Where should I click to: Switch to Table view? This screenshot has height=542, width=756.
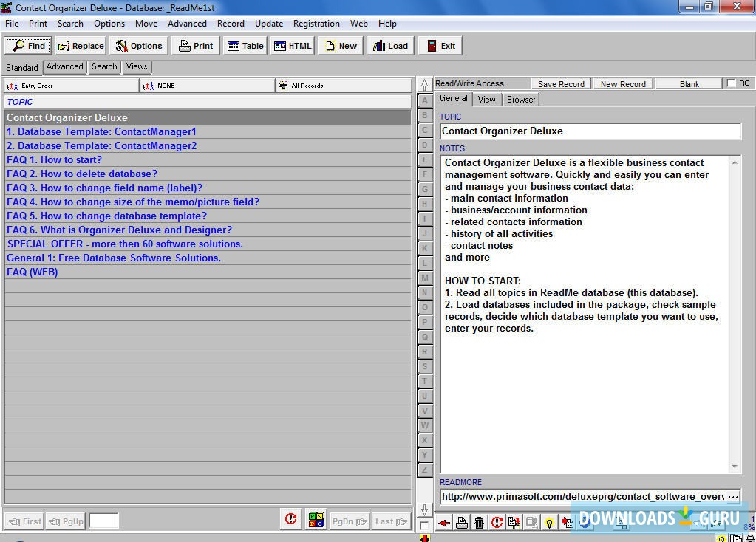point(245,45)
